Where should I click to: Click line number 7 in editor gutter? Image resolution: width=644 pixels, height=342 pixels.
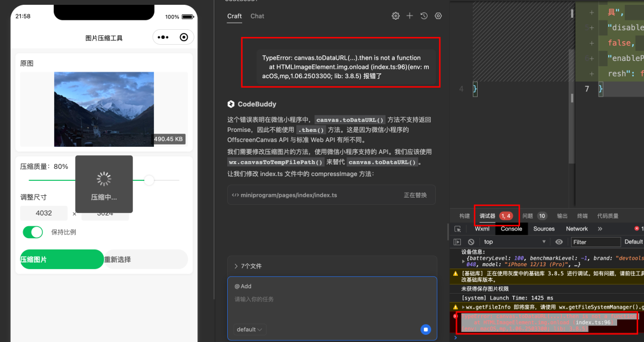(x=587, y=89)
